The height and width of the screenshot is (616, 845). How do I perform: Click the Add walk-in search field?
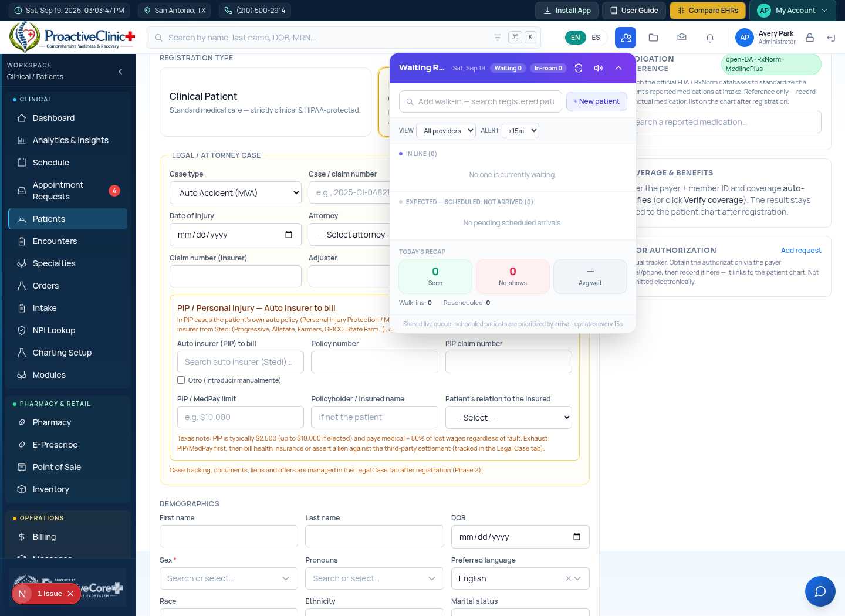click(x=481, y=101)
